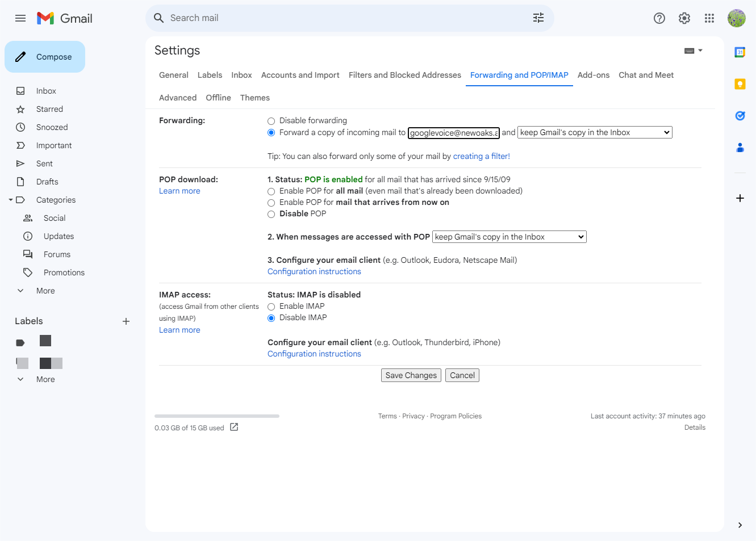Open 'When messages are accessed with POP' dropdown
The width and height of the screenshot is (756, 541).
(509, 237)
